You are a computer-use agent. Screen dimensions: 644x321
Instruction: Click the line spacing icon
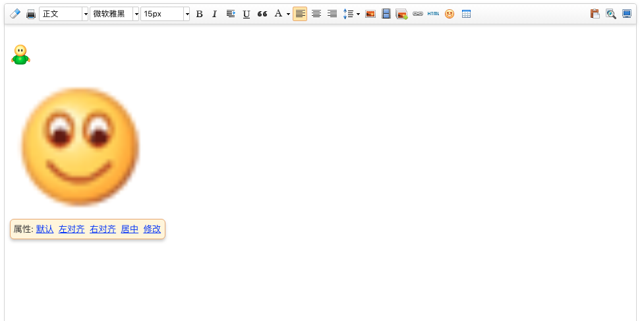[348, 14]
